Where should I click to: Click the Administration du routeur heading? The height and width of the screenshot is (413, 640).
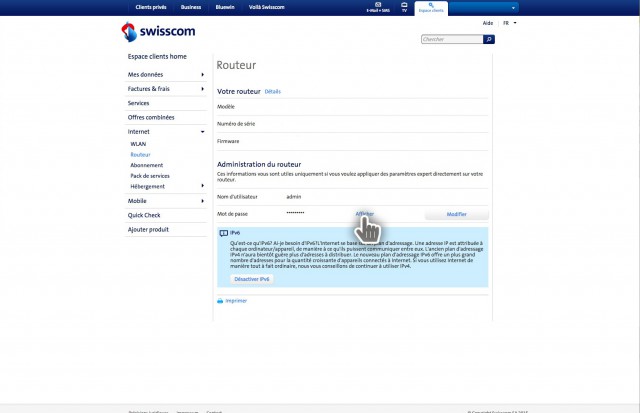pos(259,164)
